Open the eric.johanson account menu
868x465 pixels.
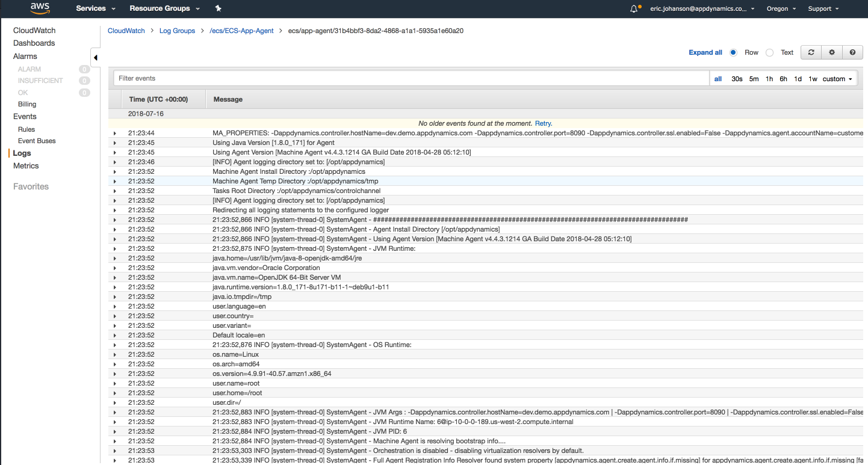702,9
